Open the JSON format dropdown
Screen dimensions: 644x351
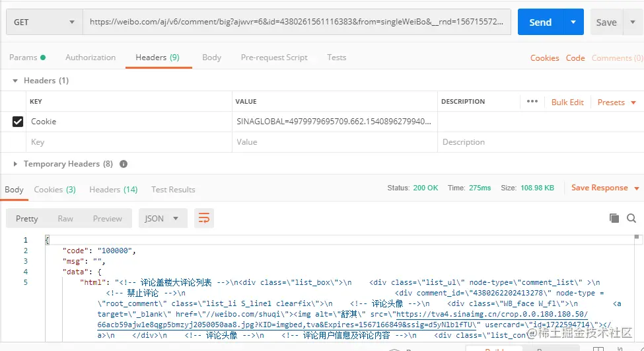[x=162, y=219]
